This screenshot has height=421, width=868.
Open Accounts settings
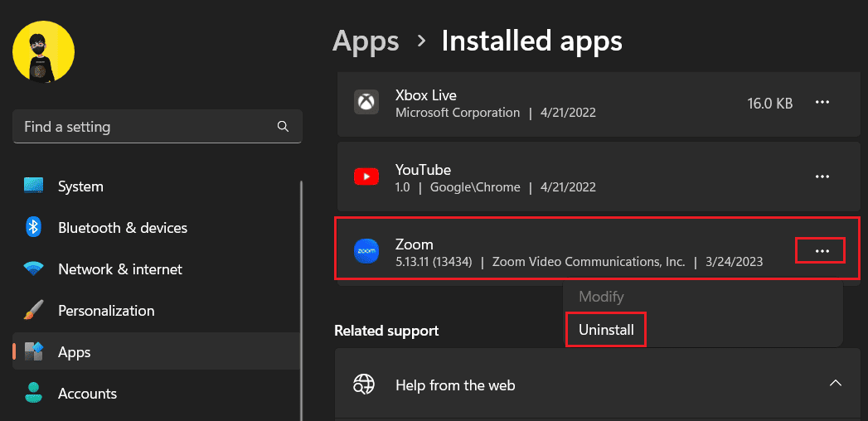[x=157, y=394]
